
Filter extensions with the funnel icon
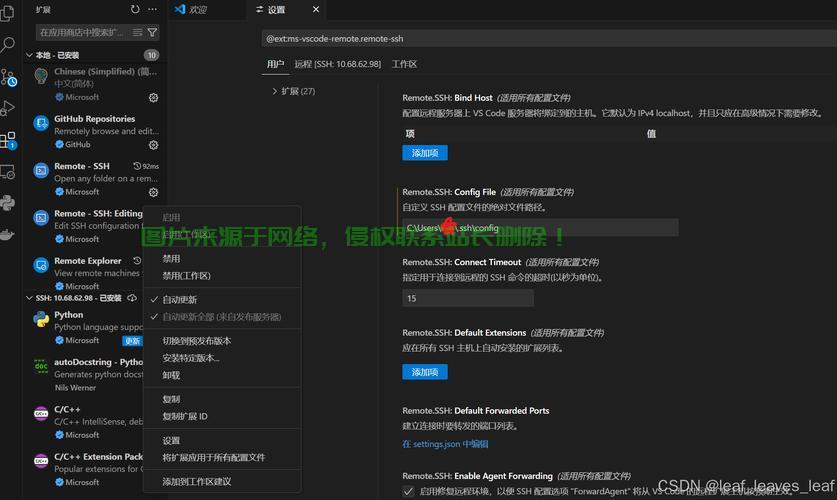pos(152,33)
